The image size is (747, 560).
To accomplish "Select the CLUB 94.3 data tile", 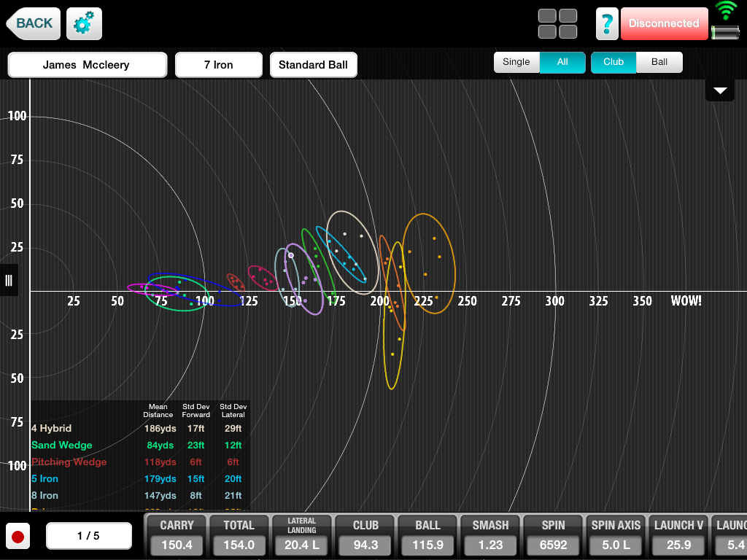I will click(x=365, y=536).
